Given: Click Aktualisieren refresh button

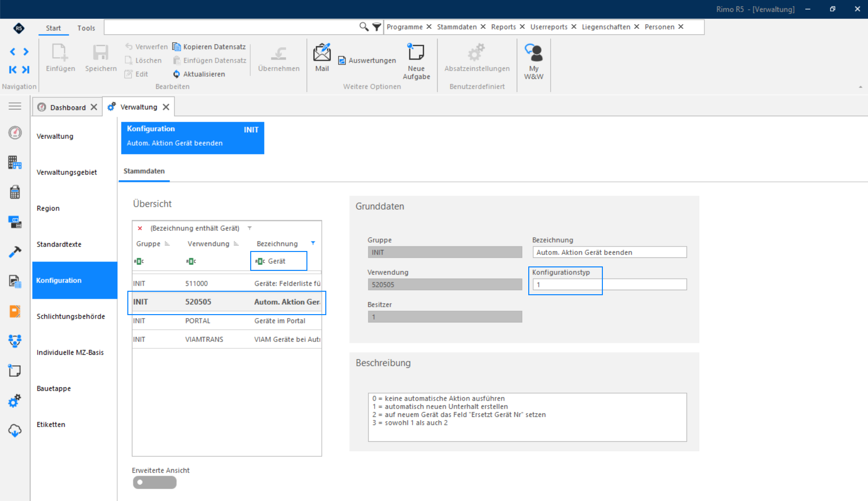Looking at the screenshot, I should coord(199,74).
